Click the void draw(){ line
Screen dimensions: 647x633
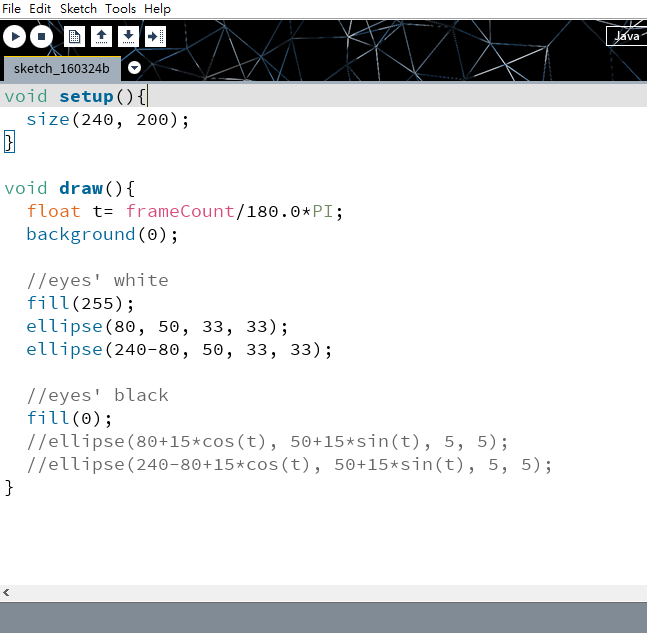(x=69, y=189)
